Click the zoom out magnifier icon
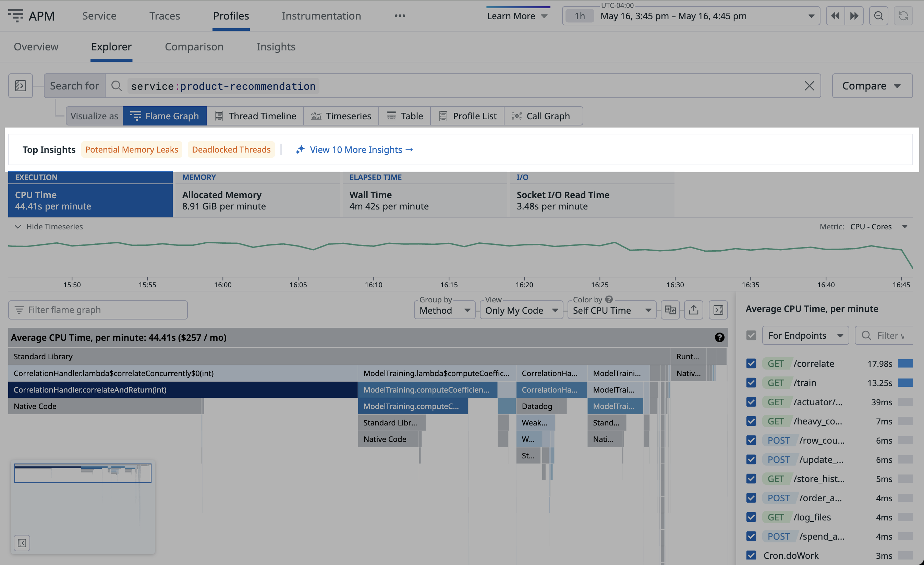924x565 pixels. point(878,16)
